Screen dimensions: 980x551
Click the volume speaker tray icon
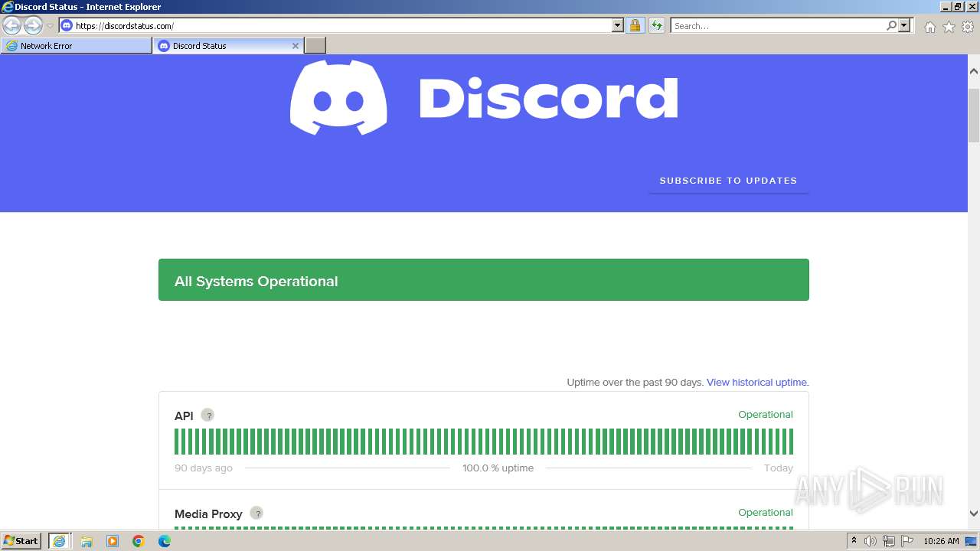[x=871, y=541]
